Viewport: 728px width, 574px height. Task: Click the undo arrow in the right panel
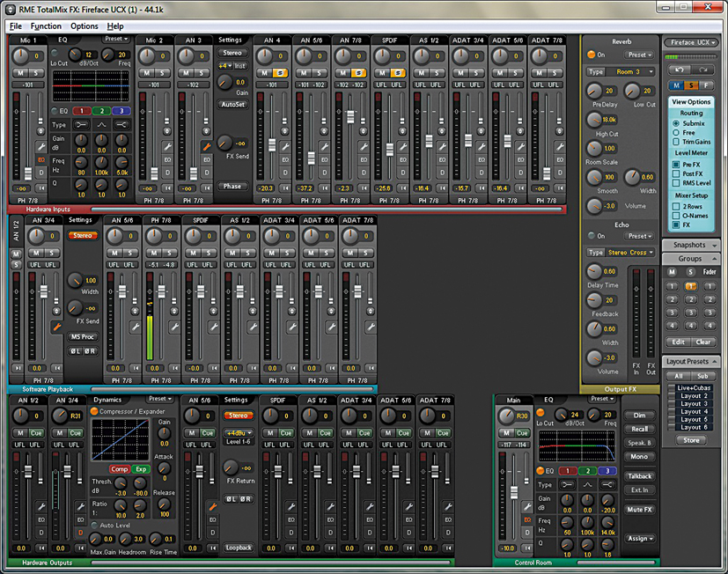(679, 70)
